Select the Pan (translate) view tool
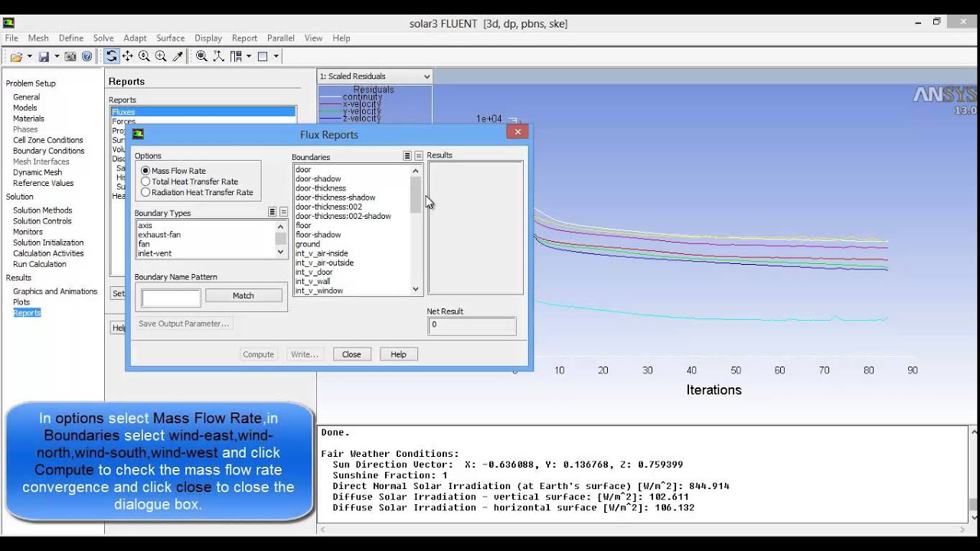 click(127, 56)
